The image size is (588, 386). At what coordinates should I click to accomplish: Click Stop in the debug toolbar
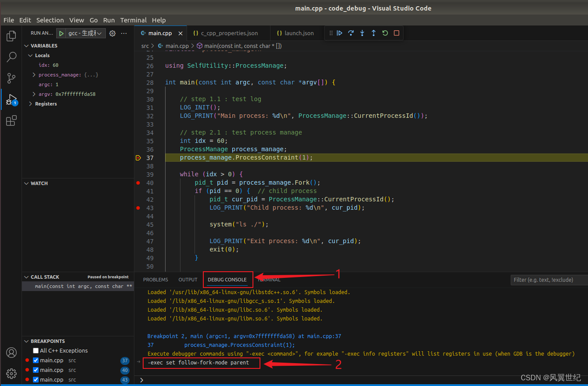click(397, 33)
